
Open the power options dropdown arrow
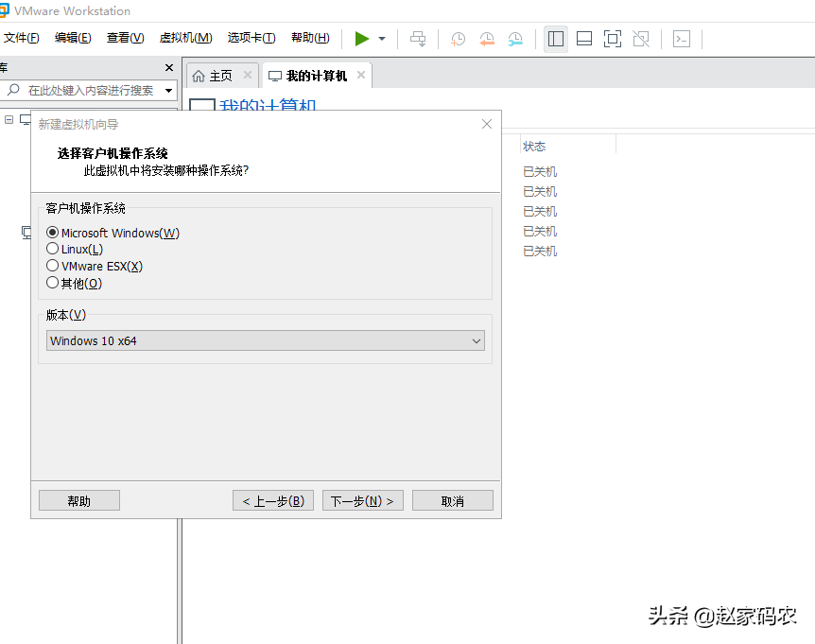click(x=382, y=39)
